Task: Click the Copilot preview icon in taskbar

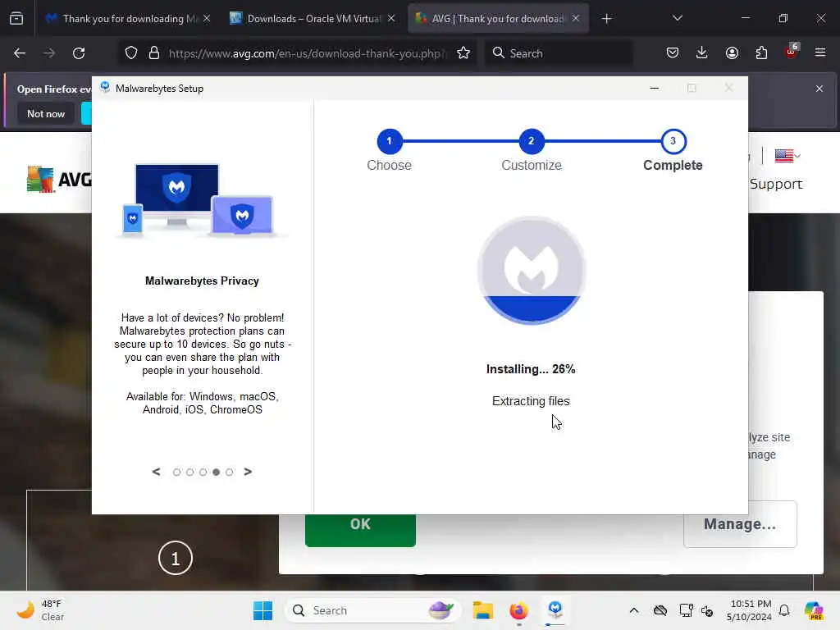Action: click(x=814, y=610)
